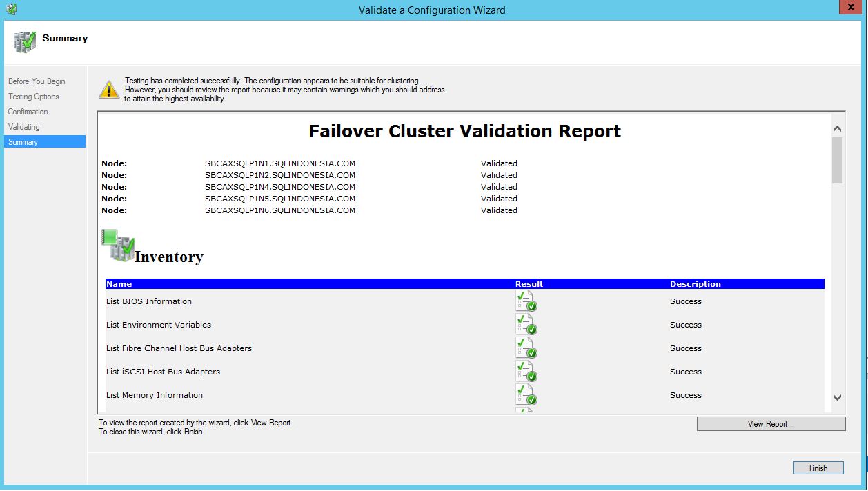Go to the Confirmation step
868x491 pixels.
pos(28,112)
